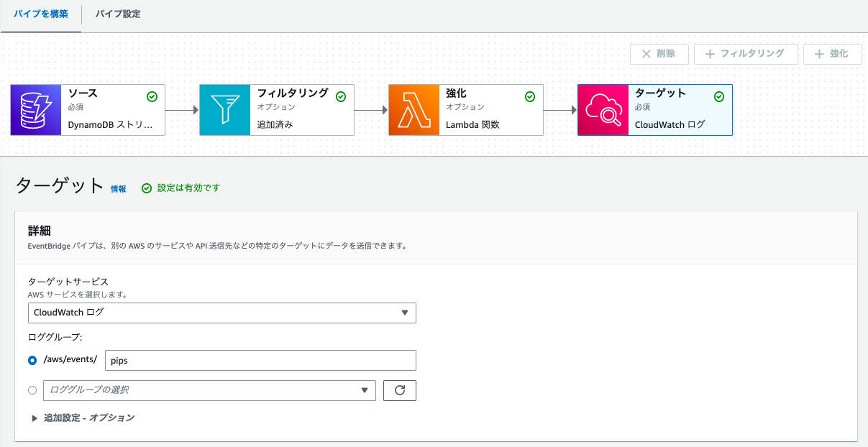Open the ターゲットサービス dropdown
The image size is (868, 447).
(222, 313)
